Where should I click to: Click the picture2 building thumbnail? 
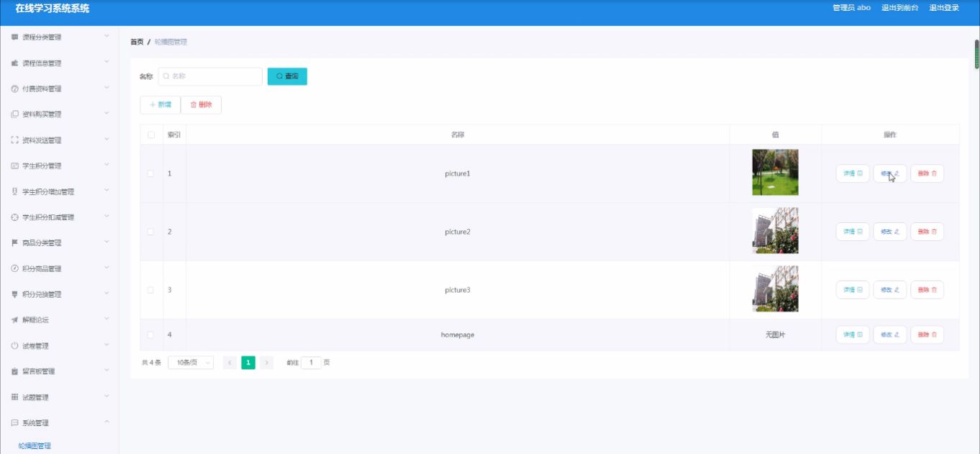775,231
